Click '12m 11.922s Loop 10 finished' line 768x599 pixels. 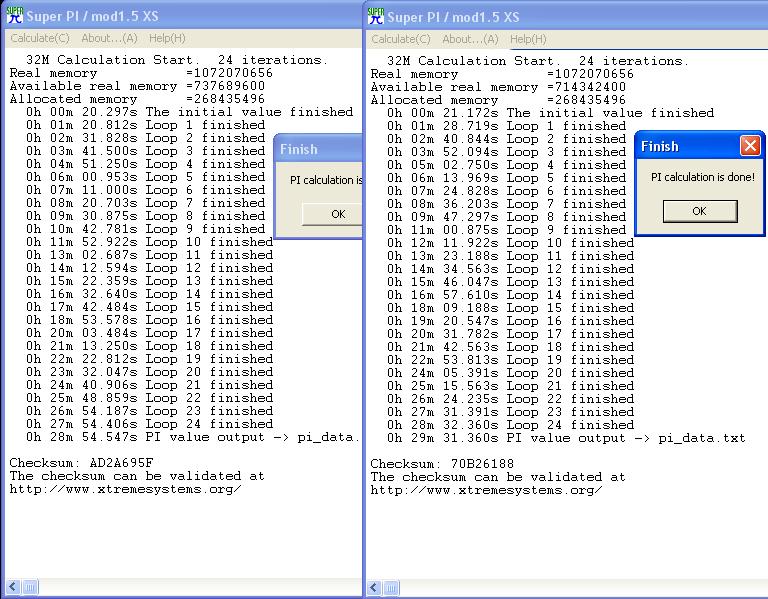tap(510, 242)
